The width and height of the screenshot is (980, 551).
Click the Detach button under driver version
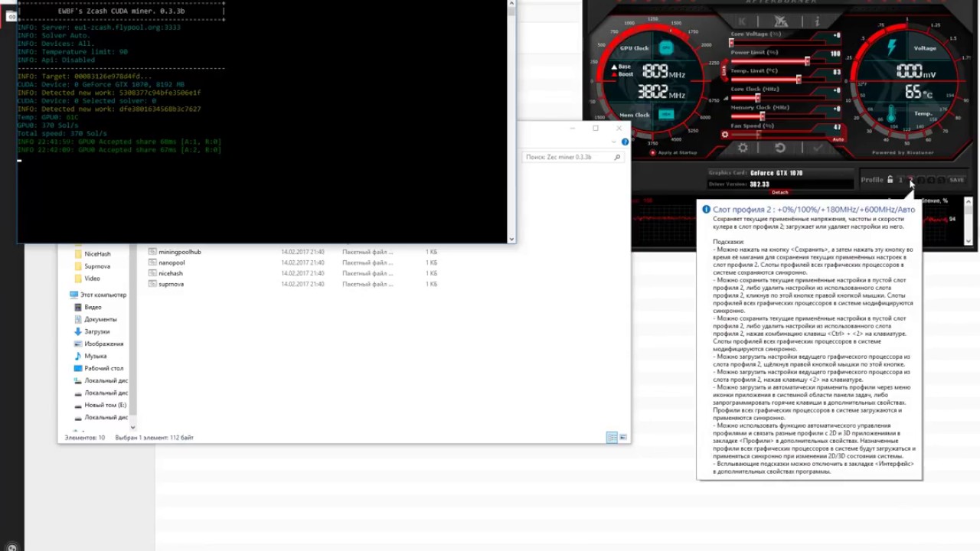pos(780,192)
